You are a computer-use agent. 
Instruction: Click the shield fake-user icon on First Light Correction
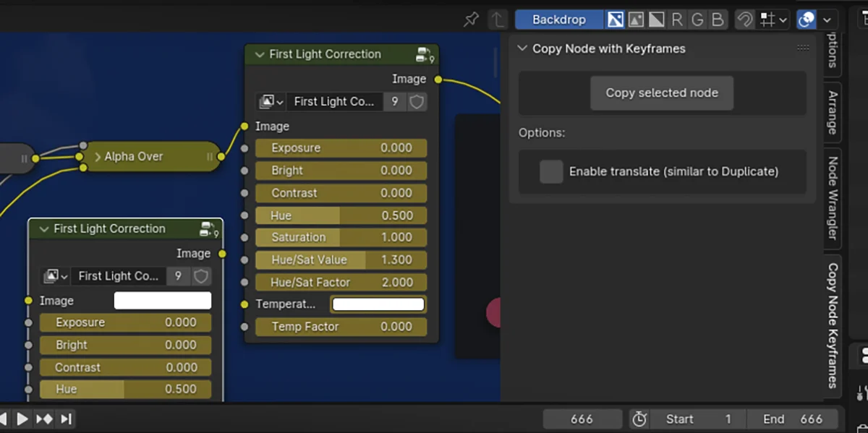pyautogui.click(x=417, y=102)
